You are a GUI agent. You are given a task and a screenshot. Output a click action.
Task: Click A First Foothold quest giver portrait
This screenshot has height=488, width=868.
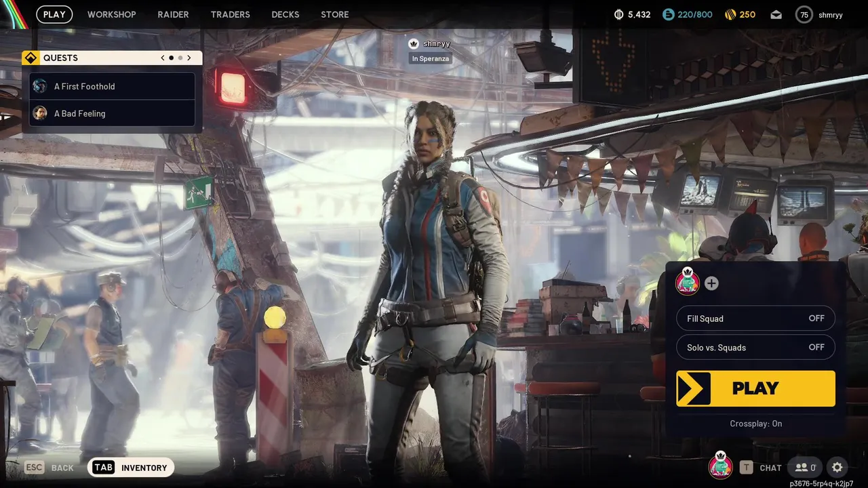tap(40, 86)
